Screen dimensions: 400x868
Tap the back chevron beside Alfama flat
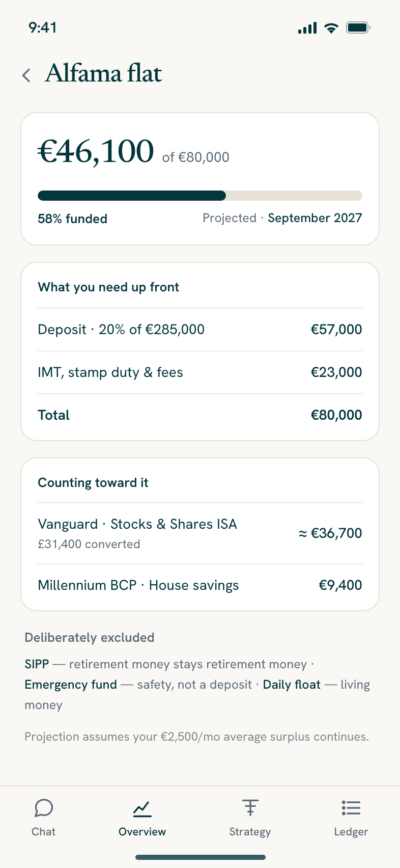click(x=26, y=75)
